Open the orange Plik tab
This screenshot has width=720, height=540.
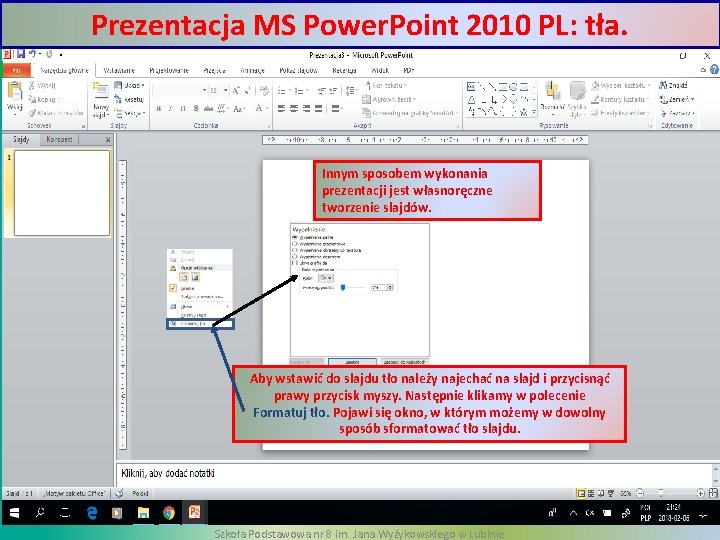[x=17, y=70]
